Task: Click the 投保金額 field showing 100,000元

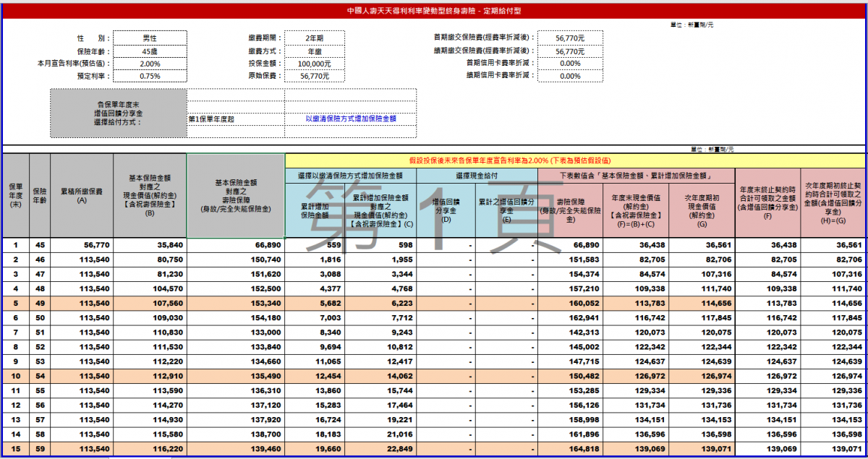Action: click(x=314, y=64)
